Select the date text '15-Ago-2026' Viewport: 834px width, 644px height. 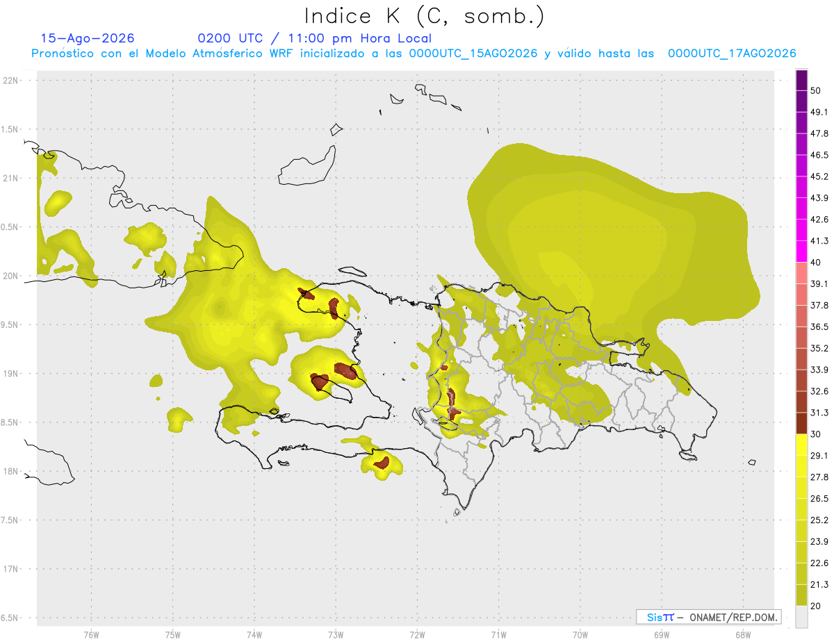88,38
